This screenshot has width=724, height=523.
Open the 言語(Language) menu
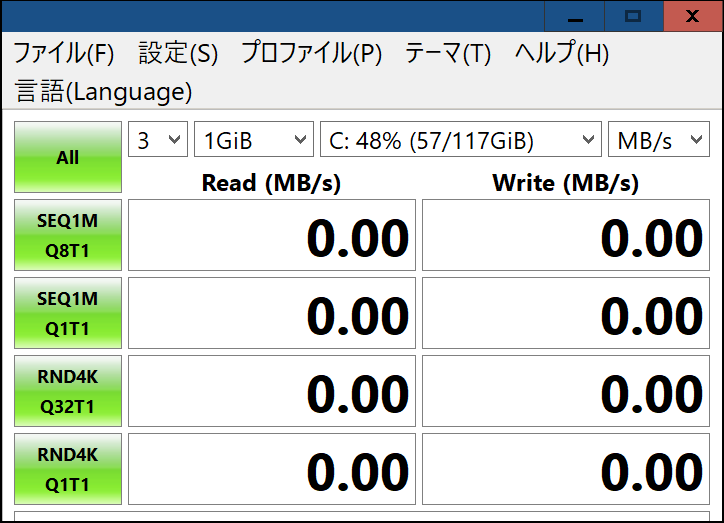[x=103, y=91]
